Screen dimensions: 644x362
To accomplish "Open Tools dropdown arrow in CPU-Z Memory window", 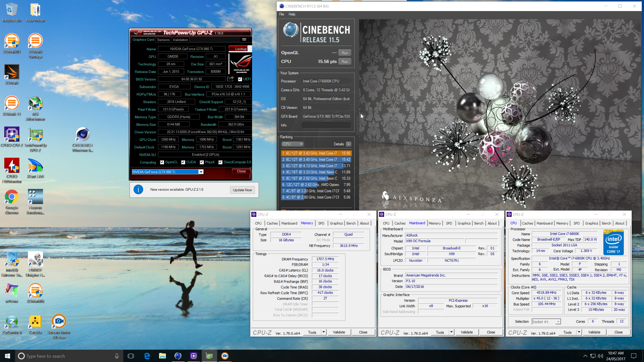I will pyautogui.click(x=324, y=332).
